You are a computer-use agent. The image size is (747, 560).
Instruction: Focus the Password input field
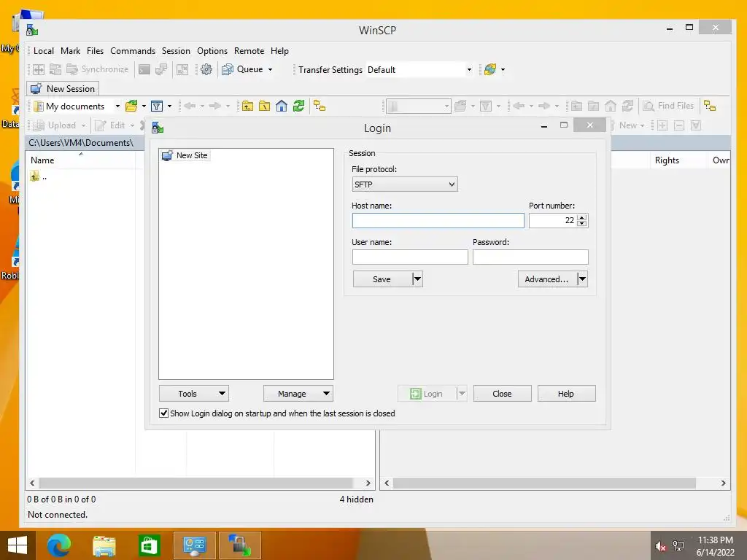[531, 257]
